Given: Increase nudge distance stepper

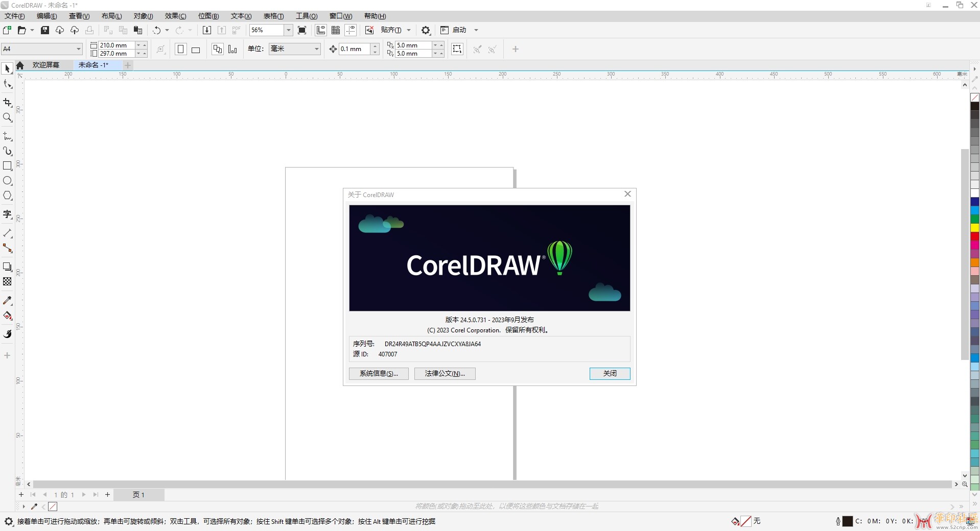Looking at the screenshot, I should pyautogui.click(x=375, y=46).
